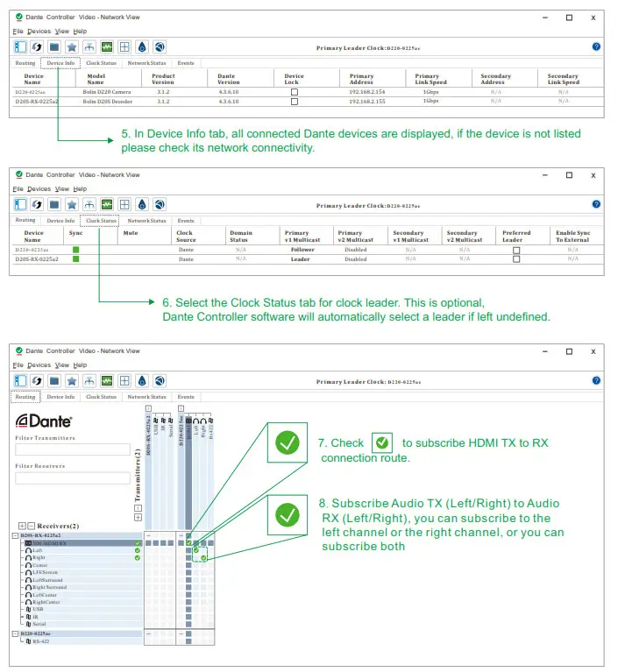Image resolution: width=618 pixels, height=672 pixels.
Task: Click blue globe icon in Clock Status window
Action: coord(160,204)
